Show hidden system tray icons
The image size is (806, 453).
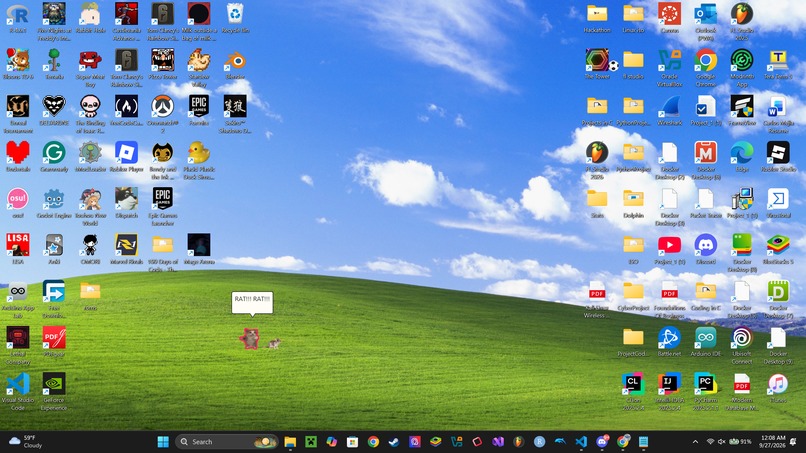point(695,442)
